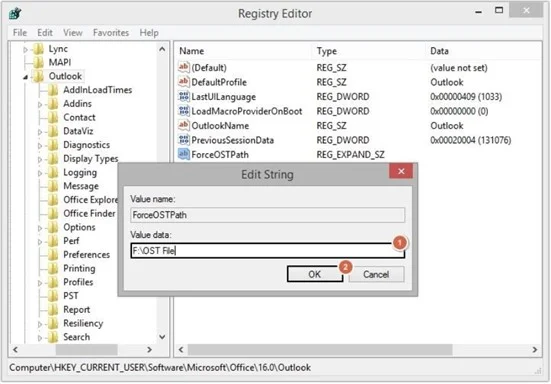Expand the Addins tree node
This screenshot has width=551, height=384.
40,104
